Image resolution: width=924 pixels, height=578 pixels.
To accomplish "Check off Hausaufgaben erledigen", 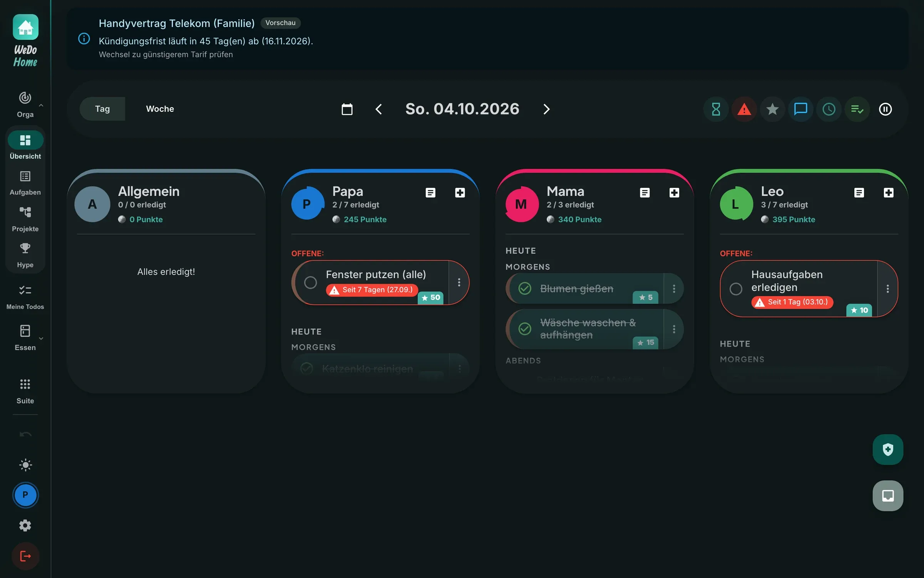I will tap(736, 289).
